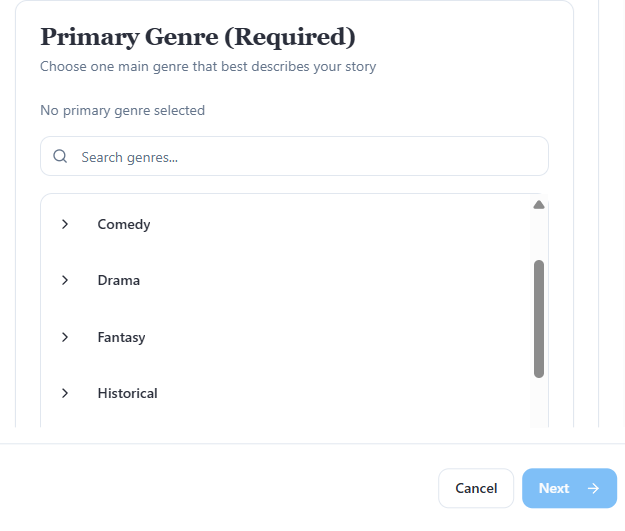The width and height of the screenshot is (625, 531).
Task: Expand the Historical genre chevron
Action: tap(65, 393)
